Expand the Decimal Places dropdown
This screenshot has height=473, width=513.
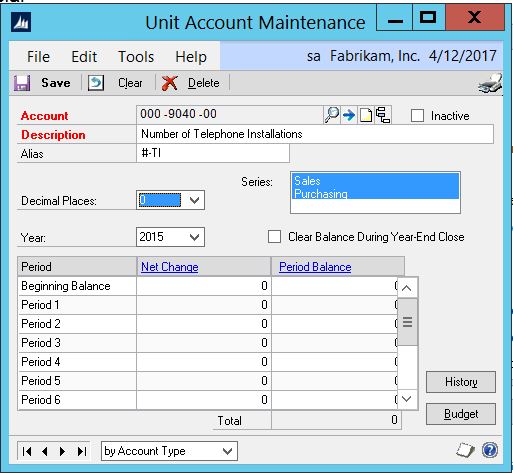[194, 200]
